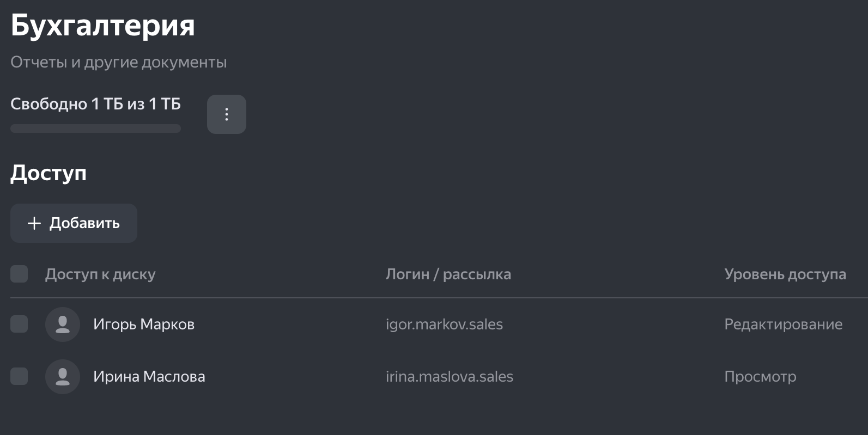Viewport: 868px width, 435px height.
Task: Select the name Ирина Маслова
Action: click(x=149, y=377)
